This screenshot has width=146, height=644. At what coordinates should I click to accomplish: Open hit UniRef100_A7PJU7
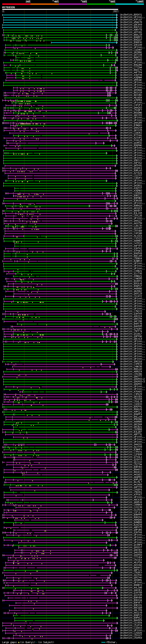pos(131,20)
